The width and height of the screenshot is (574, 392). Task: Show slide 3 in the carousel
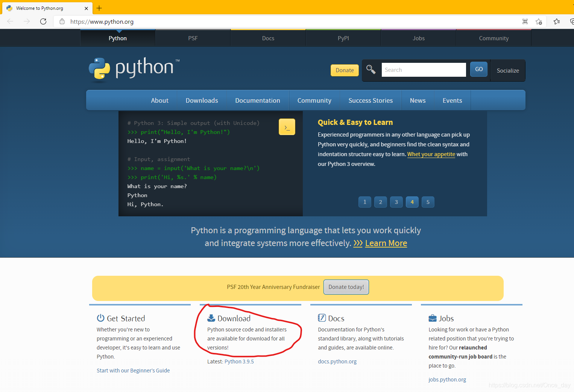(x=396, y=202)
